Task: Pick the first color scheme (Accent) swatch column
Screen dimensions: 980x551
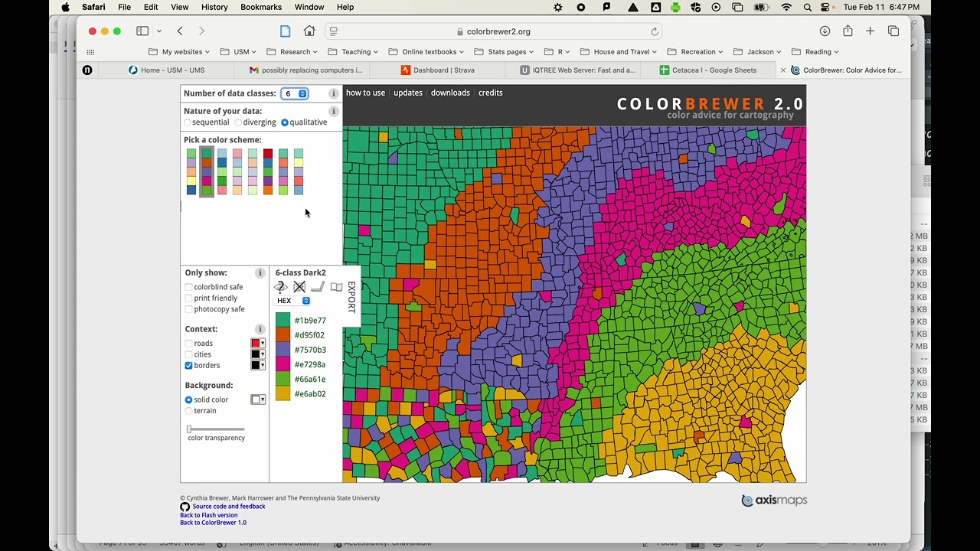Action: (191, 171)
